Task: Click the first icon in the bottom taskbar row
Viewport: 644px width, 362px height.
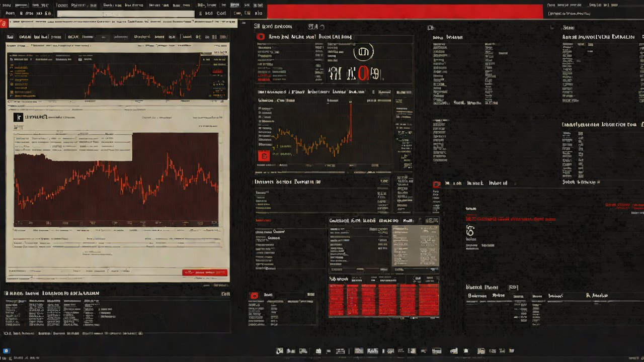Action: point(279,351)
